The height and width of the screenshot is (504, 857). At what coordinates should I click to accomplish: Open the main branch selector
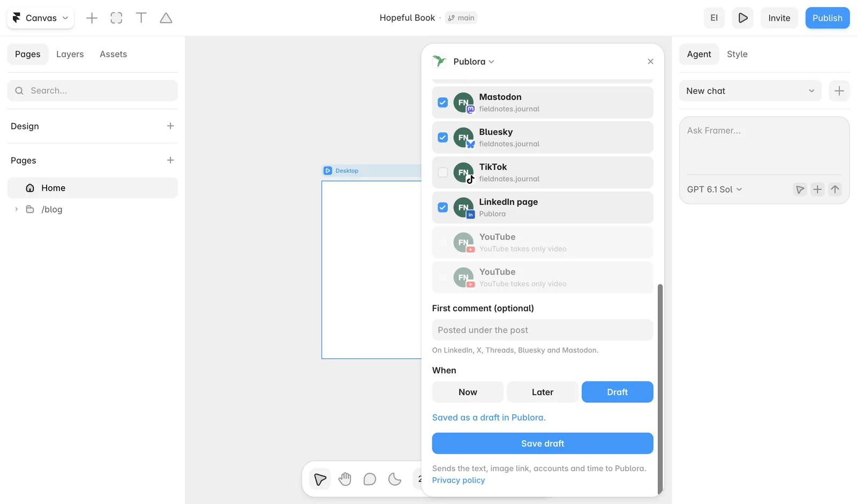point(461,18)
